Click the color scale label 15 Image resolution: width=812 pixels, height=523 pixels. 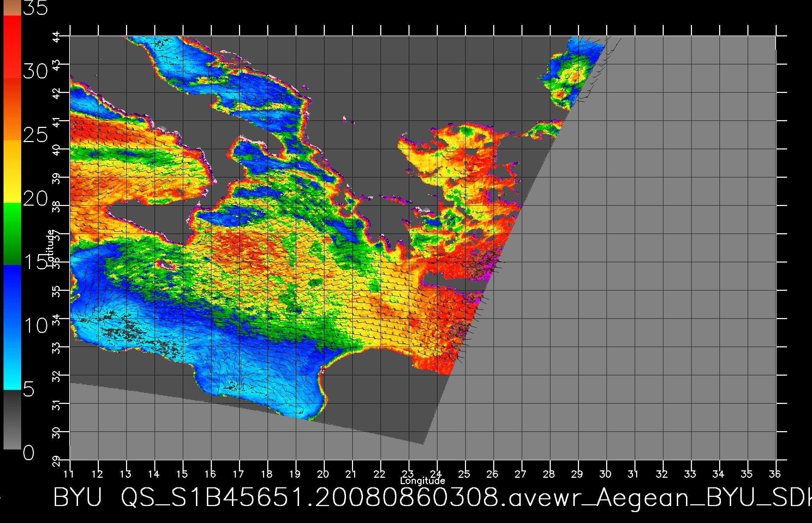(35, 262)
